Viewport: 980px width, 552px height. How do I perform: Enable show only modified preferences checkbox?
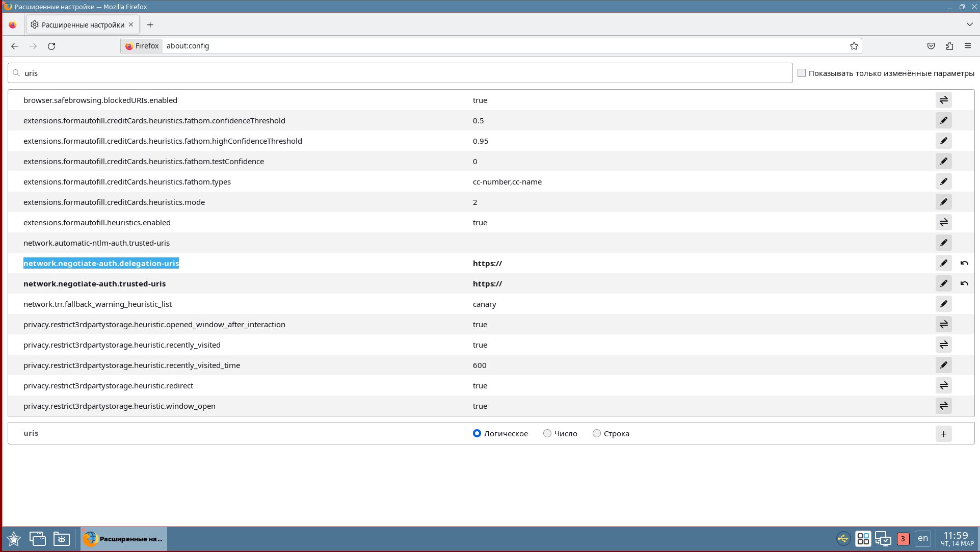802,73
